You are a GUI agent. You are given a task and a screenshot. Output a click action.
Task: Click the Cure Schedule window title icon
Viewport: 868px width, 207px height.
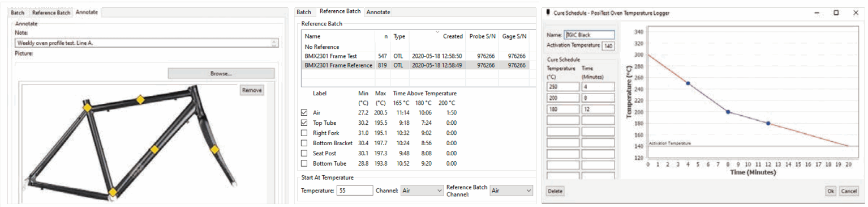[x=548, y=12]
